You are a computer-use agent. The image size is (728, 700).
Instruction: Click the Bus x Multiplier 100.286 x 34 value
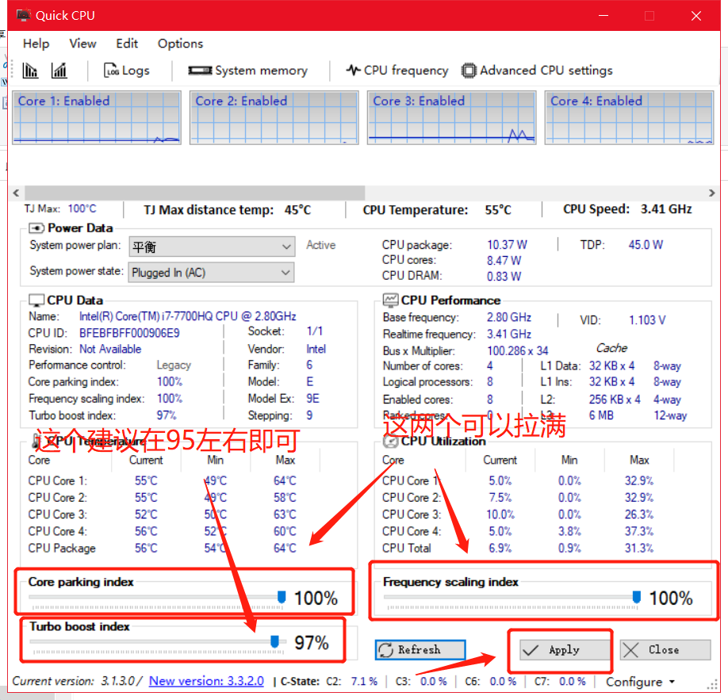coord(517,350)
